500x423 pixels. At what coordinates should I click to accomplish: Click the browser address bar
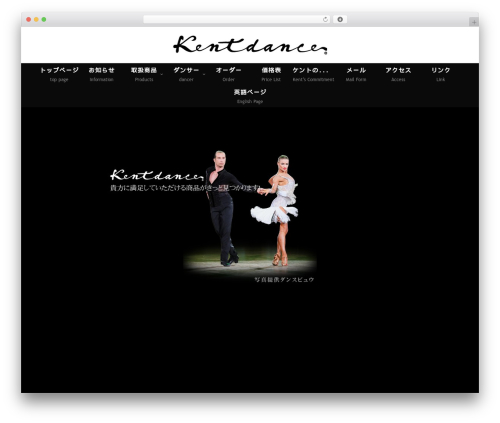coord(237,20)
